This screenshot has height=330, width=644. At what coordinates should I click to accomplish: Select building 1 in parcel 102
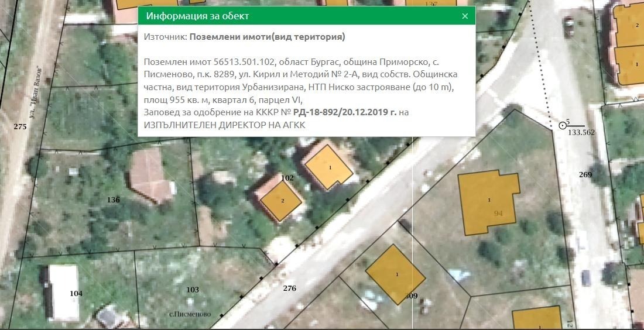[x=330, y=167]
